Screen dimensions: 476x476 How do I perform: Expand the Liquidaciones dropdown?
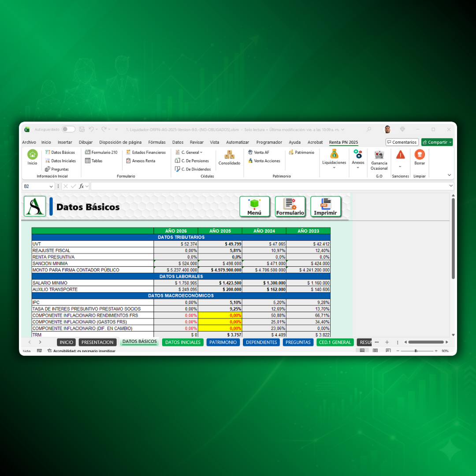334,167
